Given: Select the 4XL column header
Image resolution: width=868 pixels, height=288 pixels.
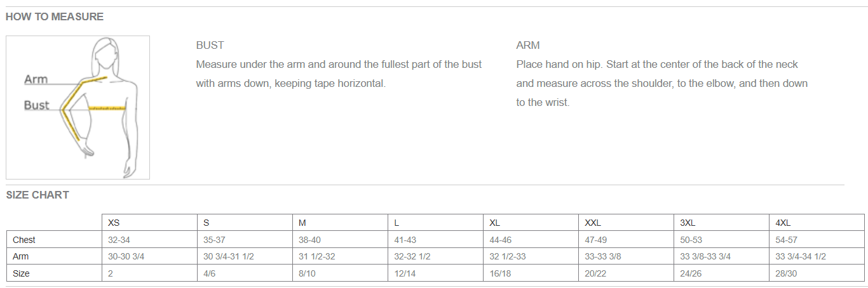Looking at the screenshot, I should [x=783, y=223].
